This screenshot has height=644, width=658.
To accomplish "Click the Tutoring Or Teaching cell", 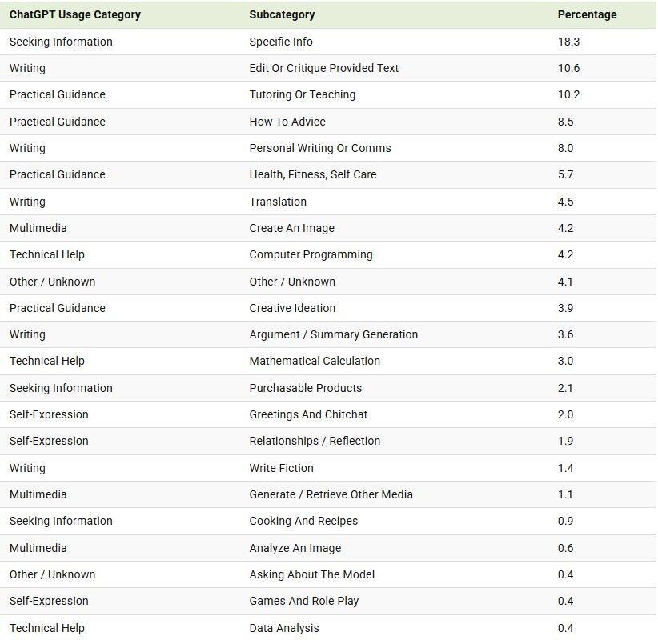I will pyautogui.click(x=302, y=94).
